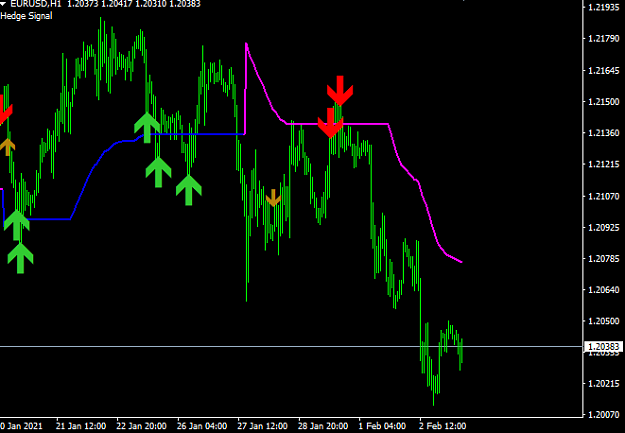The height and width of the screenshot is (433, 625).
Task: Click the lowest green up arrow at left
Action: (20, 258)
